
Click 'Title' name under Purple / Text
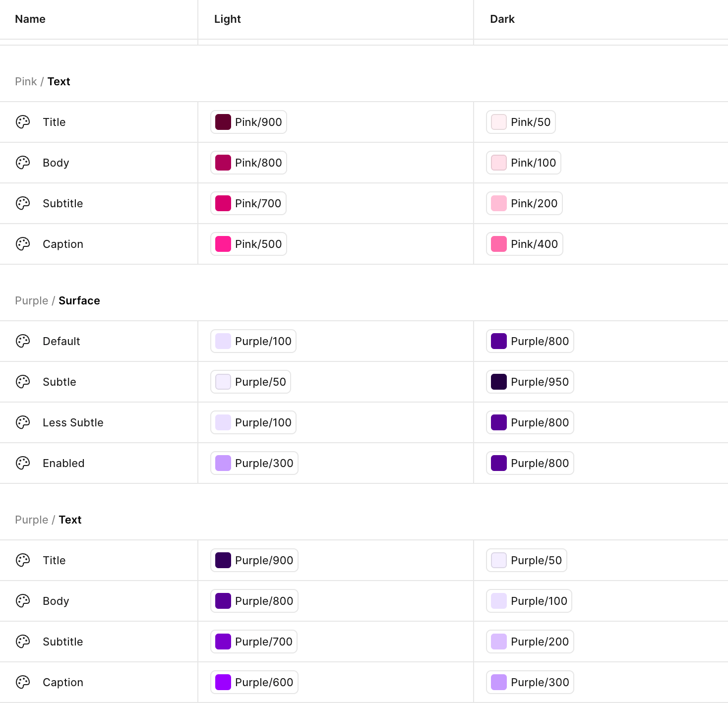click(54, 560)
